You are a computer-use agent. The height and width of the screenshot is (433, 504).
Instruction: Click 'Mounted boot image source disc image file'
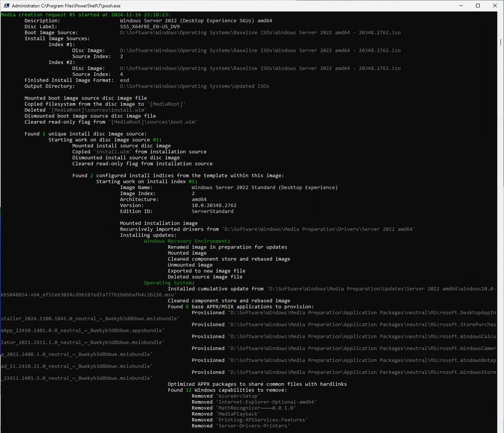(x=86, y=98)
